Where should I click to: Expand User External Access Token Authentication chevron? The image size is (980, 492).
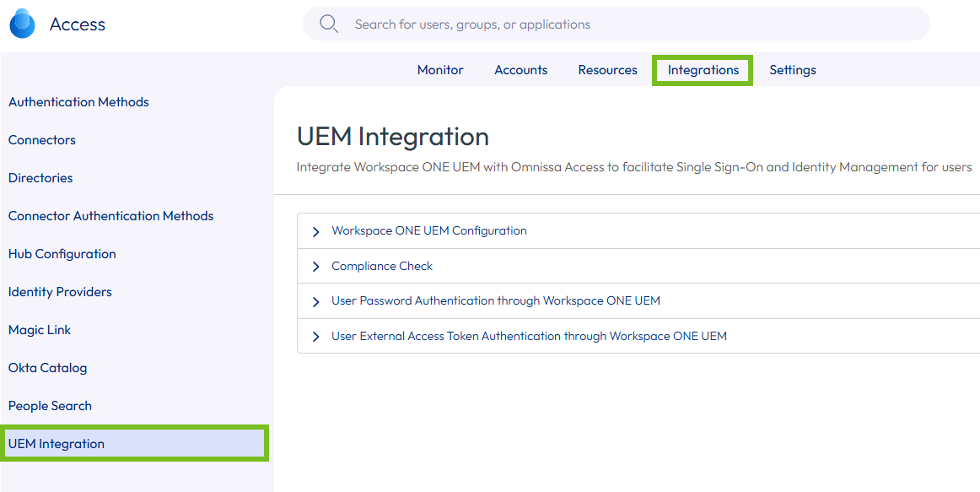click(x=315, y=337)
